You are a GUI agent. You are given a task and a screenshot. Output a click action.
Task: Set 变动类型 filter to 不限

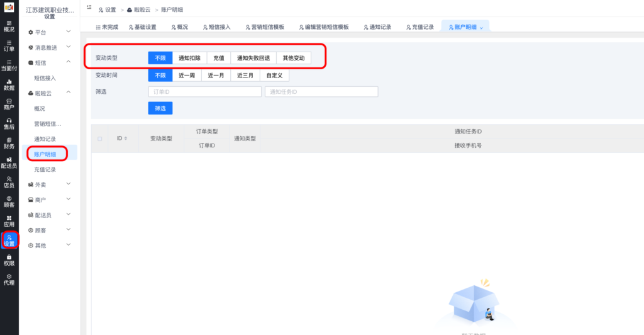pyautogui.click(x=160, y=58)
